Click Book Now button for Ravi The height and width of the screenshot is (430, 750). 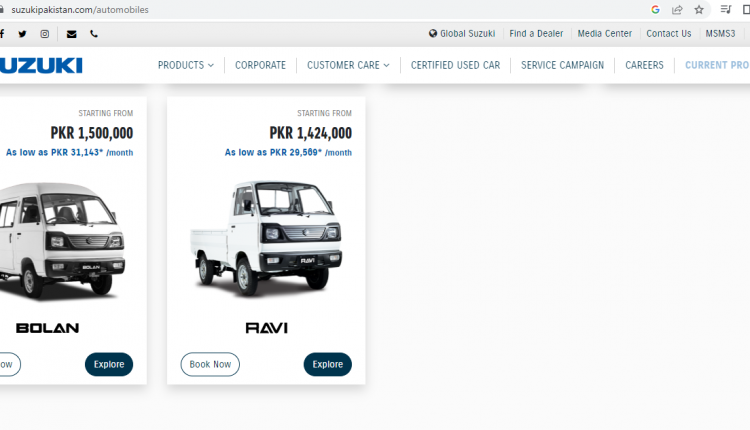(x=210, y=364)
